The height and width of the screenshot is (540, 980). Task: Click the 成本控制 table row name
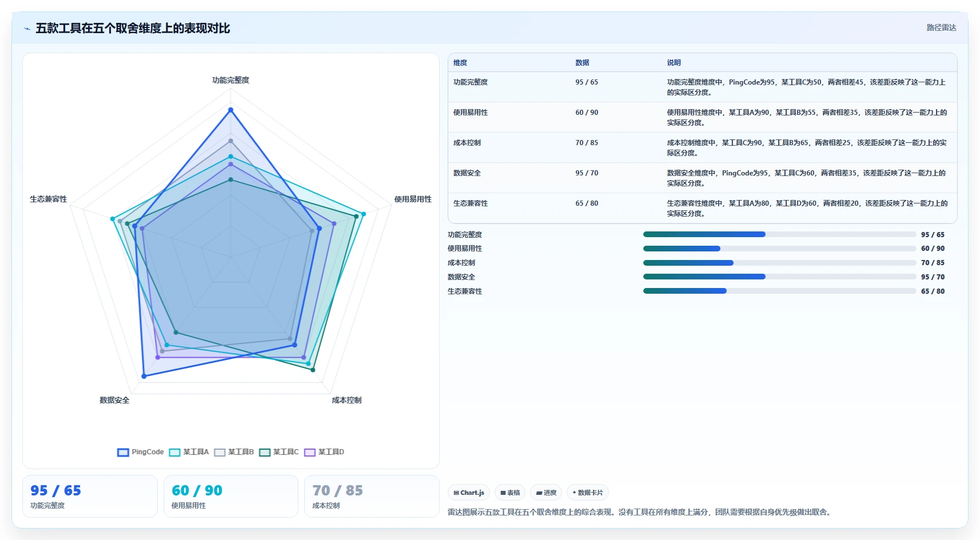point(467,143)
